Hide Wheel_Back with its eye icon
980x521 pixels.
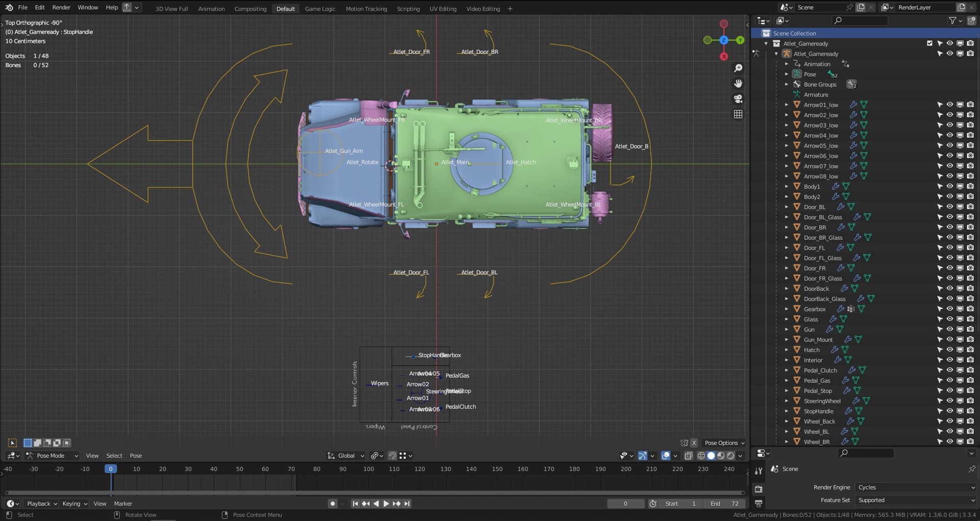[x=949, y=421]
